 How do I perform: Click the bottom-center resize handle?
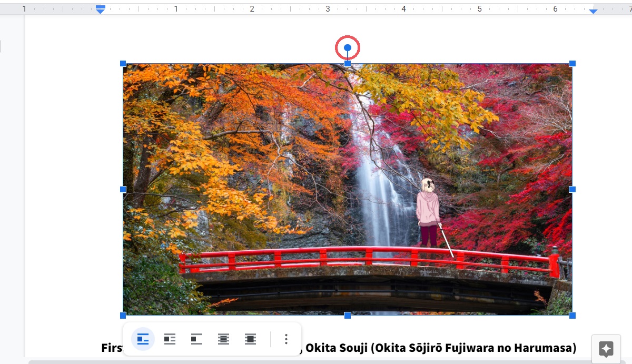point(348,316)
